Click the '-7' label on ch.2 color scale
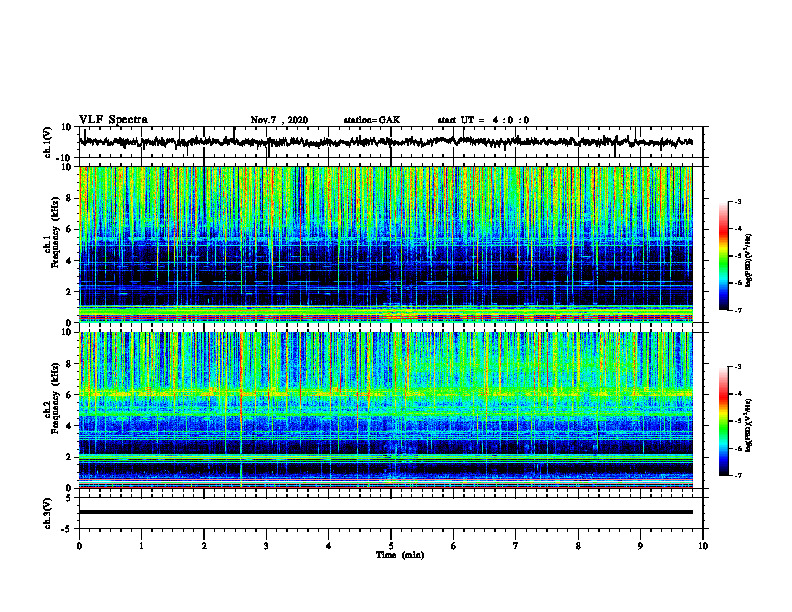 click(x=738, y=475)
